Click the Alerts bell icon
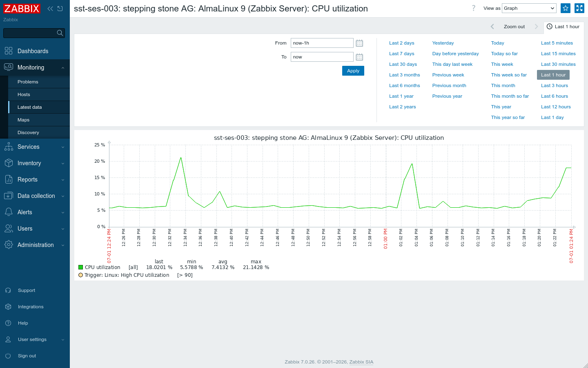The width and height of the screenshot is (588, 368). tap(9, 212)
